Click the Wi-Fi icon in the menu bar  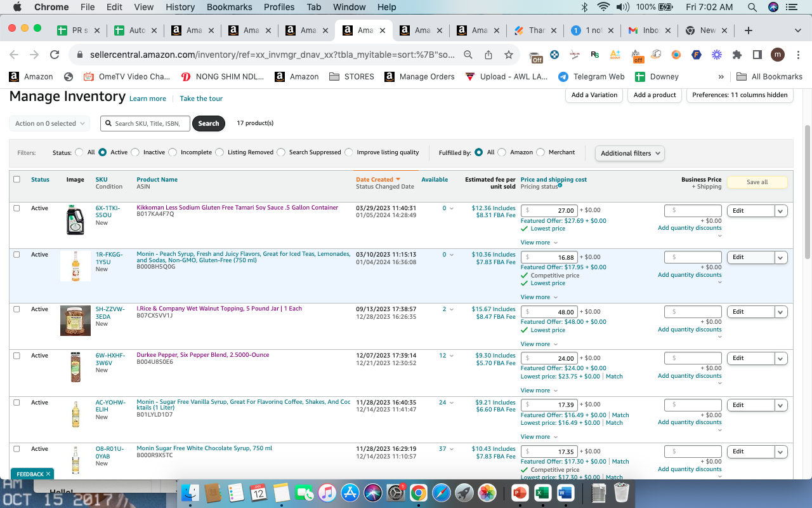pos(603,7)
